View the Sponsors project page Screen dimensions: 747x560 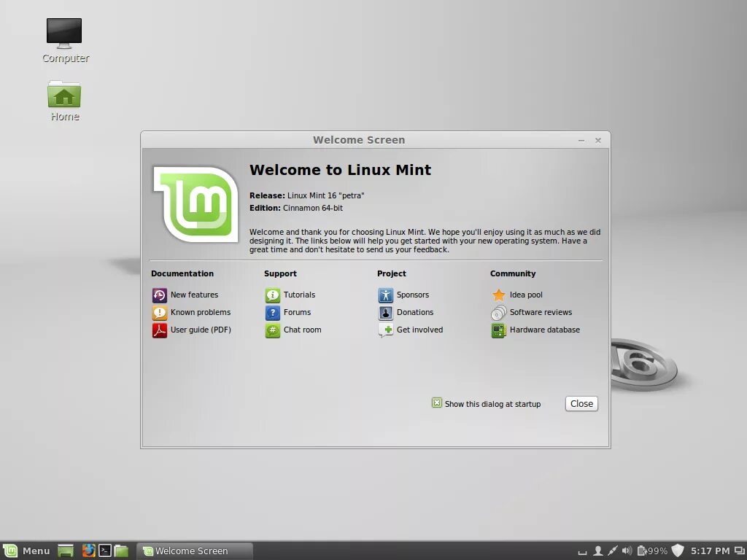403,295
